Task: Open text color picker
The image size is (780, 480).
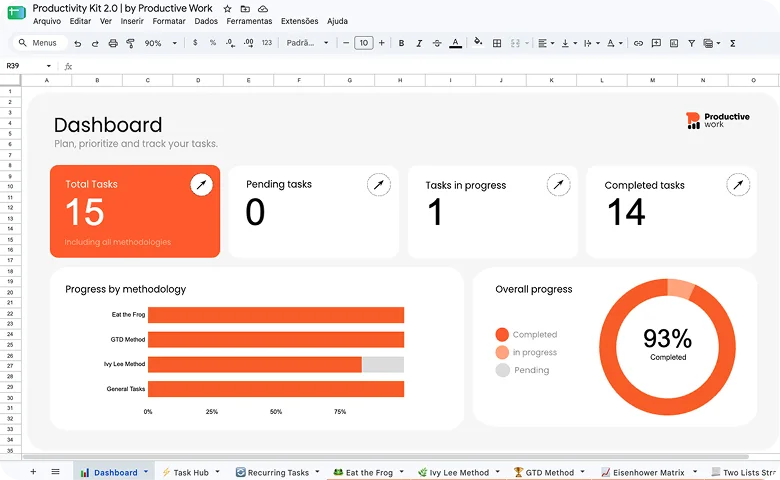Action: click(455, 43)
